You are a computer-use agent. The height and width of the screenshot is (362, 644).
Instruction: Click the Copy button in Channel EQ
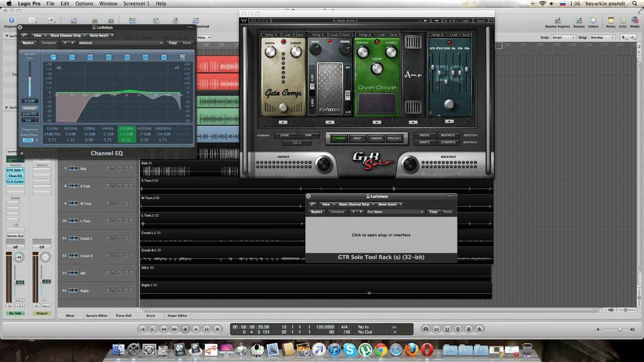pos(173,43)
